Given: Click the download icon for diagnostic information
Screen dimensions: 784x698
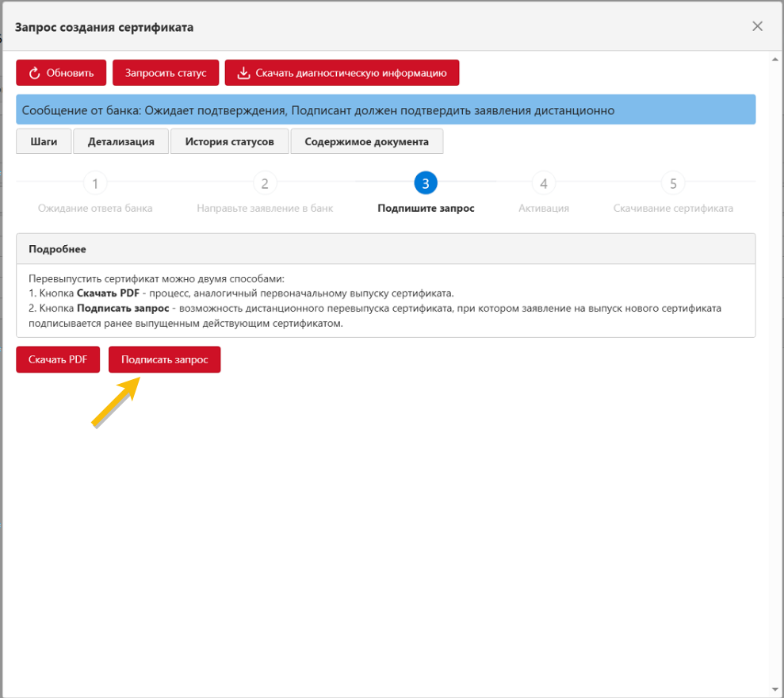Looking at the screenshot, I should pyautogui.click(x=244, y=73).
